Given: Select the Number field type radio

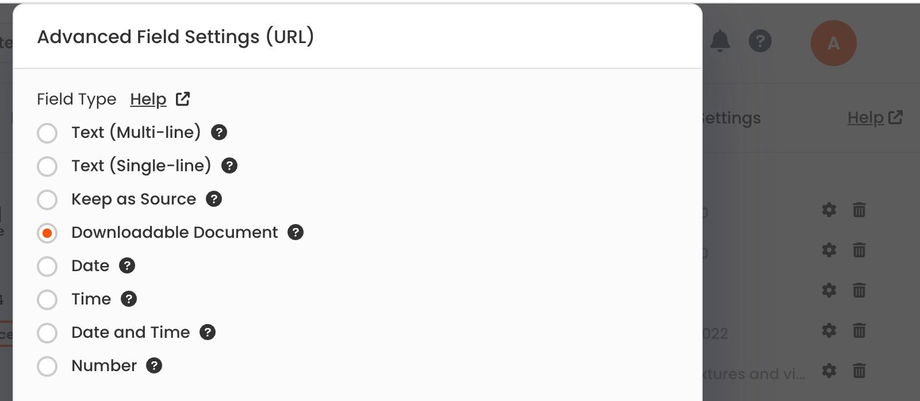Looking at the screenshot, I should point(47,366).
